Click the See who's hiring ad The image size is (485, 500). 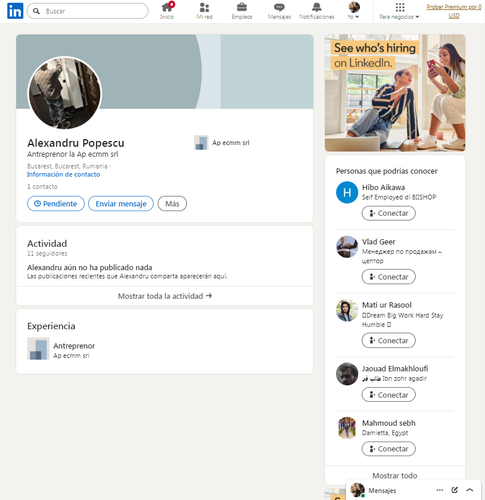(x=395, y=93)
